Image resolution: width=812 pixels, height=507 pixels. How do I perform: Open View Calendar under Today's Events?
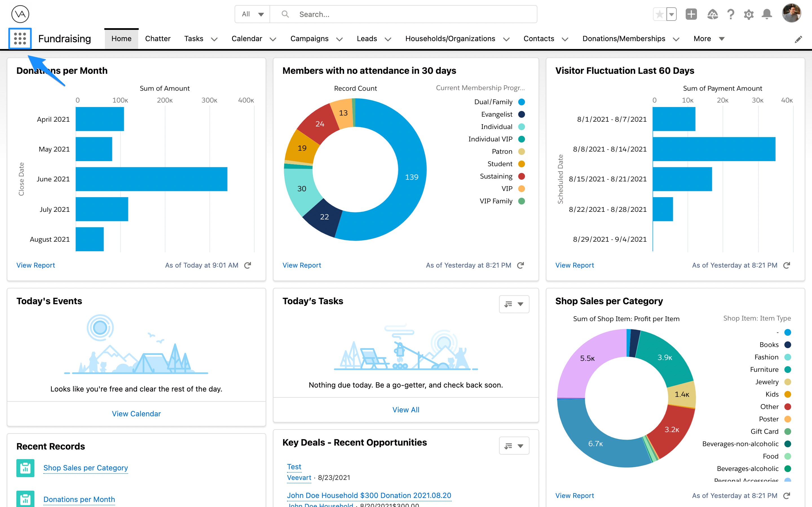(136, 413)
